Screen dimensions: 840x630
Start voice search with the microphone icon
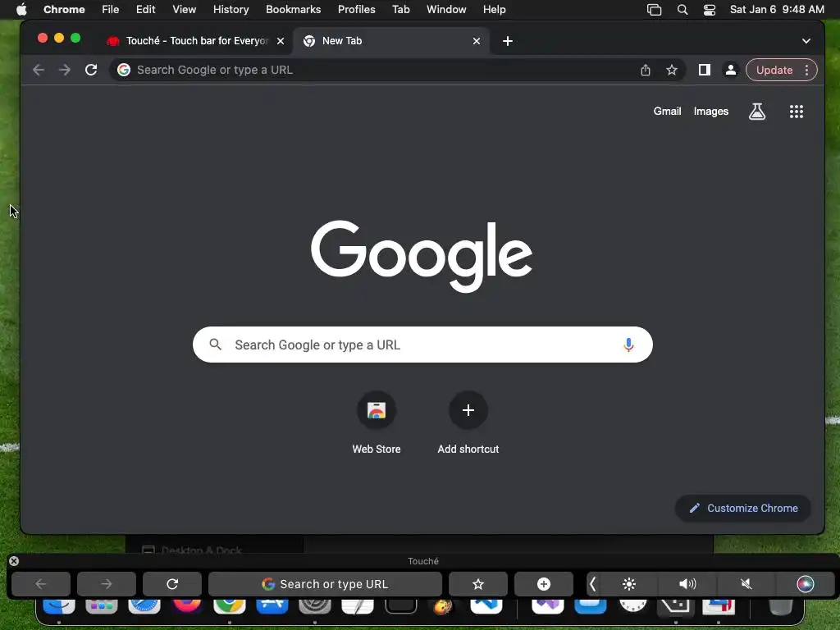tap(628, 345)
